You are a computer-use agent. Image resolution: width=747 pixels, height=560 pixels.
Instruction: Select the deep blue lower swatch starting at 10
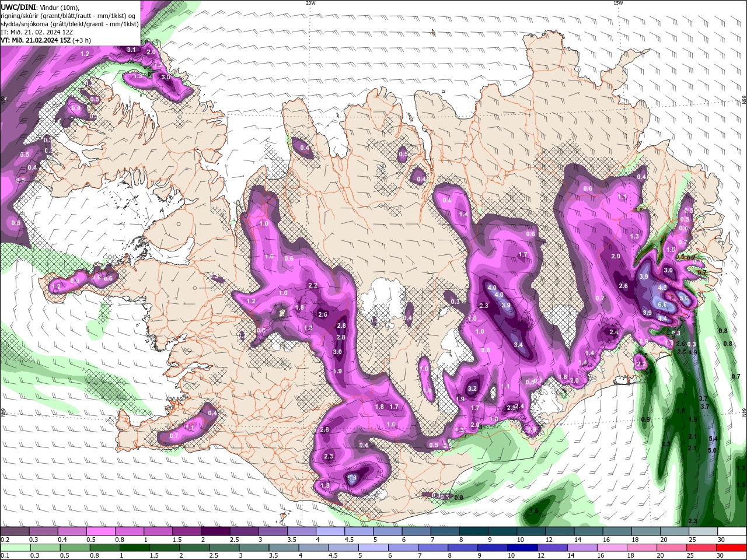523,548
